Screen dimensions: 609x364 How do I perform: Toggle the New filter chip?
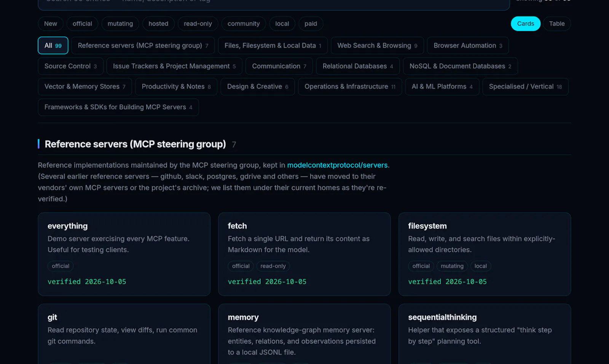51,24
